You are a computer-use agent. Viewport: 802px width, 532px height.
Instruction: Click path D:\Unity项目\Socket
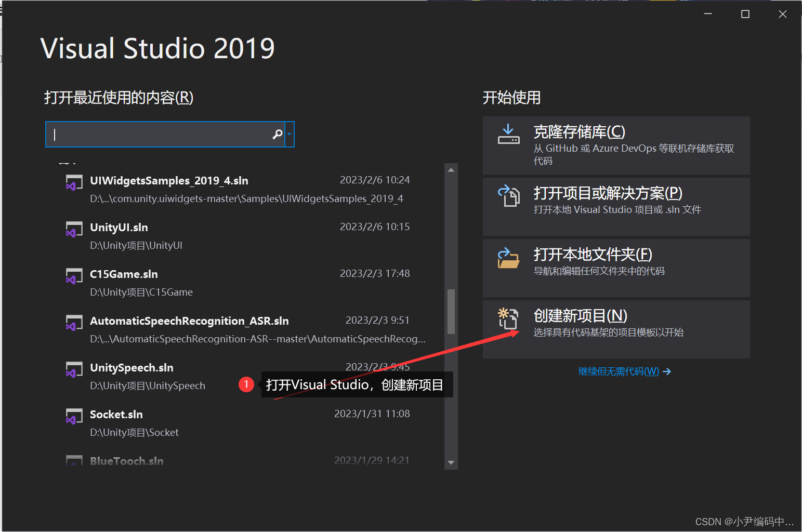[134, 432]
